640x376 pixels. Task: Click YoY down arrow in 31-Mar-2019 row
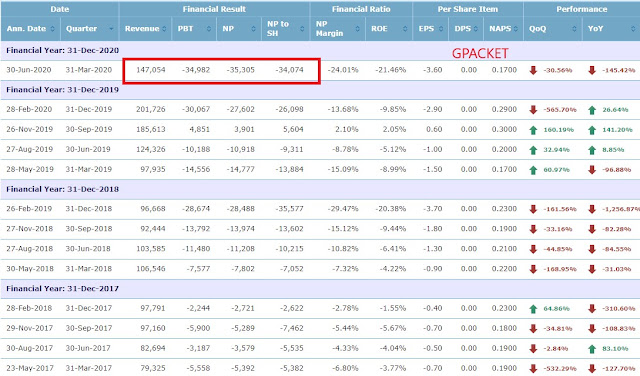[x=592, y=169]
